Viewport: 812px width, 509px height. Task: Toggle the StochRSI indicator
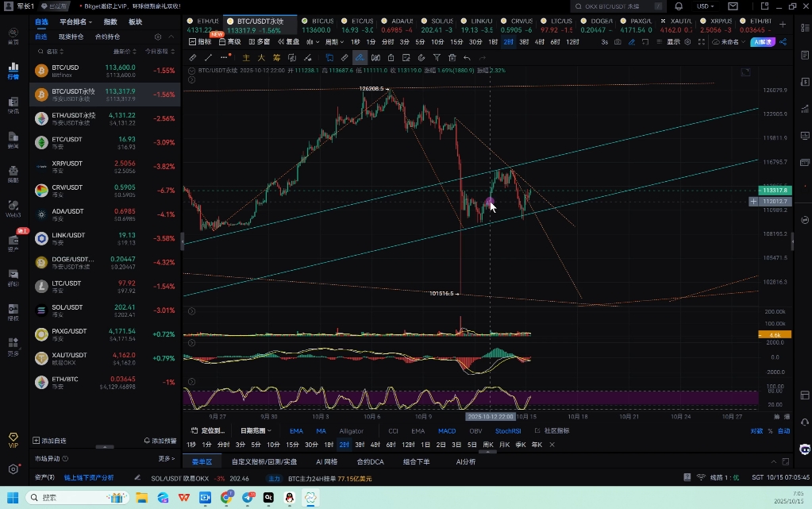pos(508,431)
